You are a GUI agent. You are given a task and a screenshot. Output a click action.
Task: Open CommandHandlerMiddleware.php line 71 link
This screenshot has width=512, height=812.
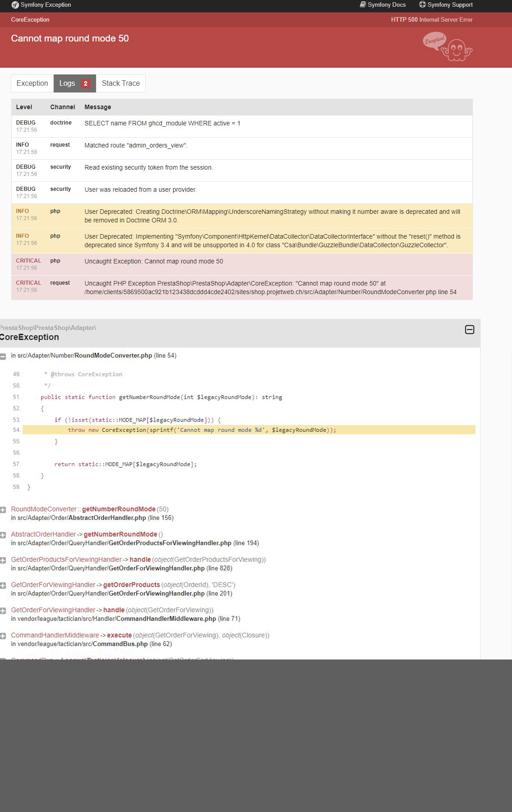coord(126,619)
